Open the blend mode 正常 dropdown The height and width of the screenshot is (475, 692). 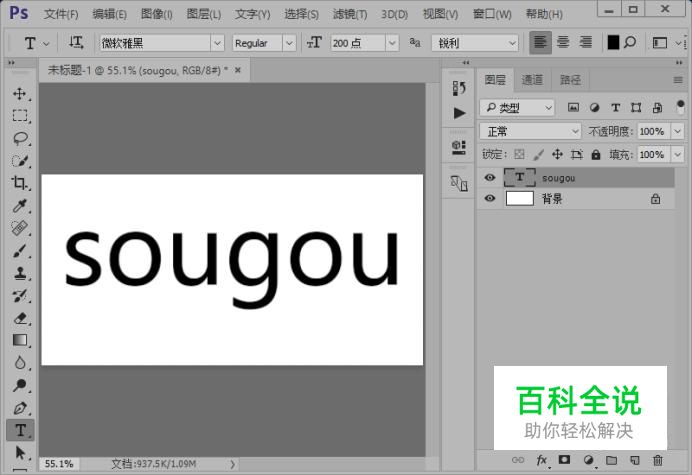coord(530,131)
